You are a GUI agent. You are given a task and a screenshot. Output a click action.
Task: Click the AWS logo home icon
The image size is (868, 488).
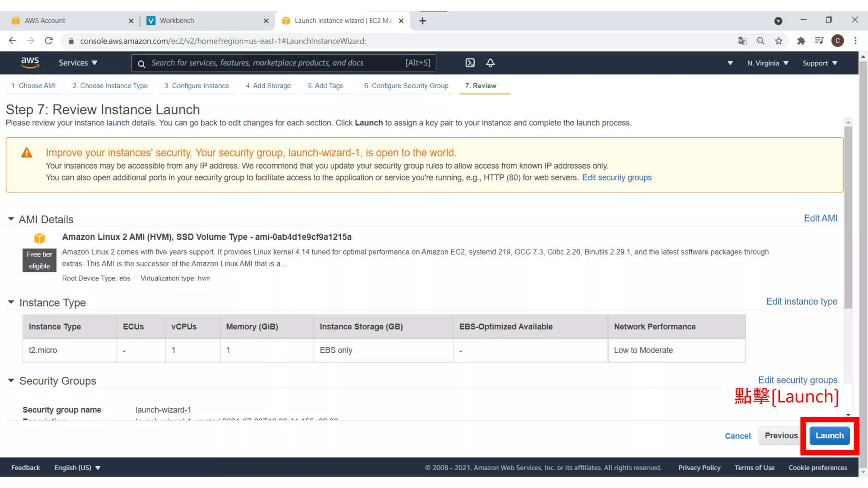[x=30, y=63]
